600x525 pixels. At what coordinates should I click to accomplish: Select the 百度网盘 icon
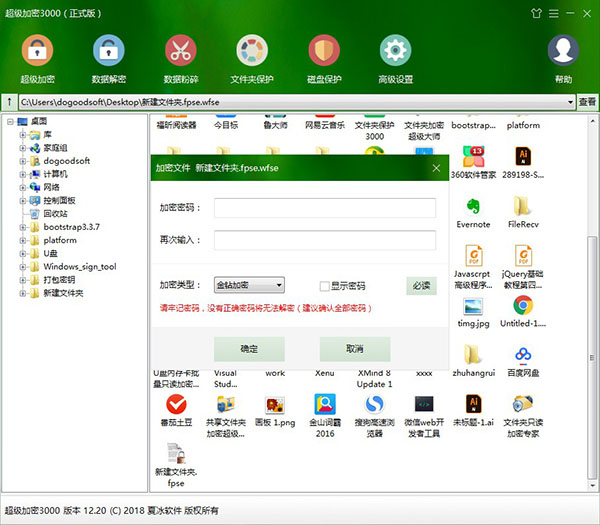tap(523, 361)
